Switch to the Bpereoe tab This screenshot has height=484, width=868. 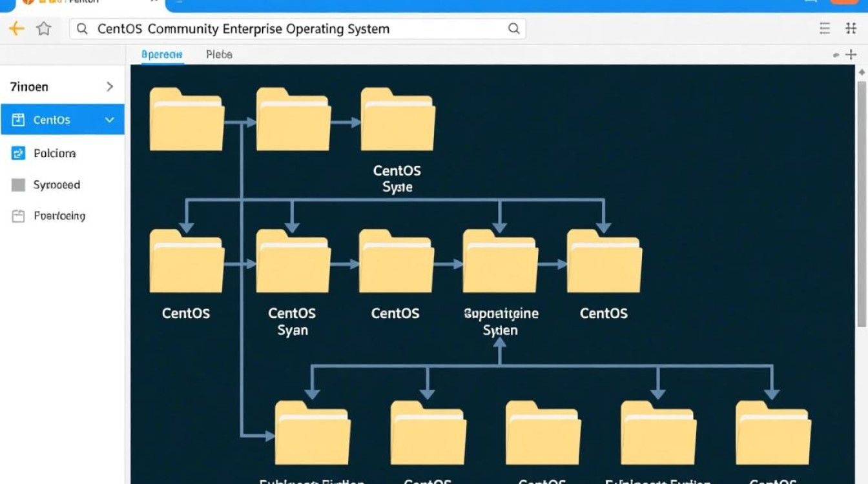pos(162,55)
